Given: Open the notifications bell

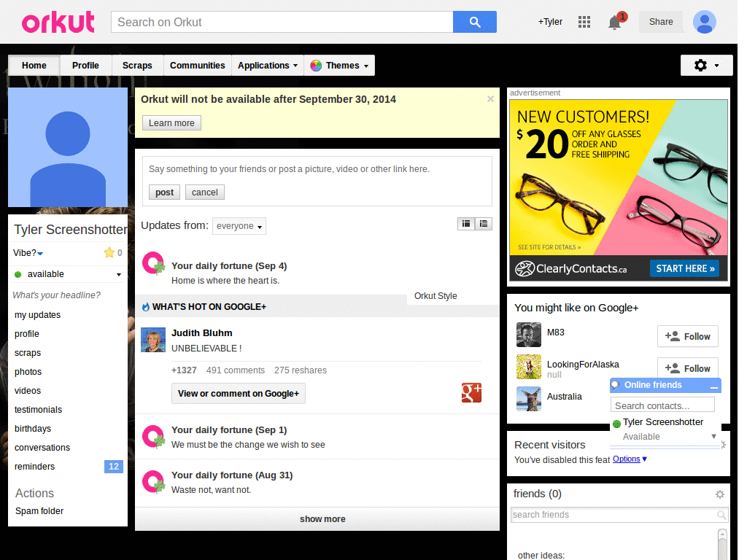Looking at the screenshot, I should point(614,23).
